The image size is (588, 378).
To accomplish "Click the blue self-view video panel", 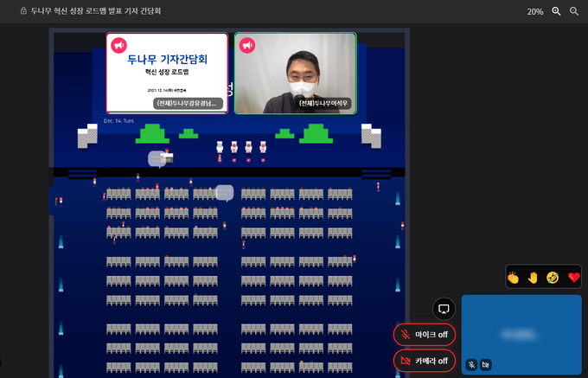I will point(521,329).
